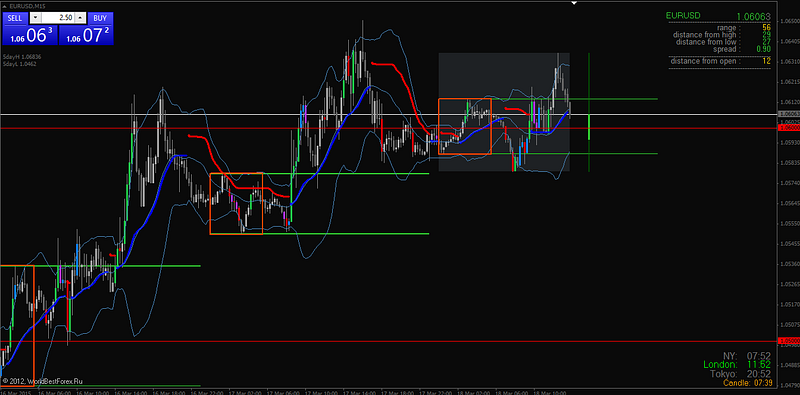Click the distance from open value 12

766,61
